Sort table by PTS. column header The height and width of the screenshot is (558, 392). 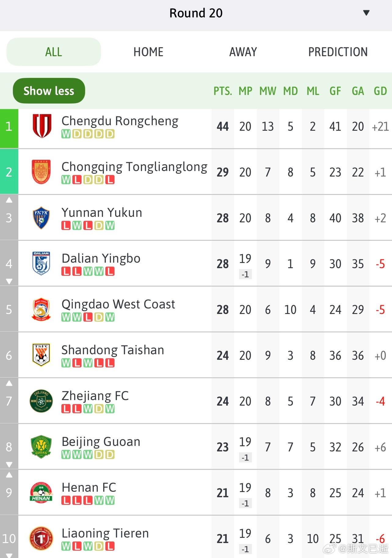(x=223, y=91)
